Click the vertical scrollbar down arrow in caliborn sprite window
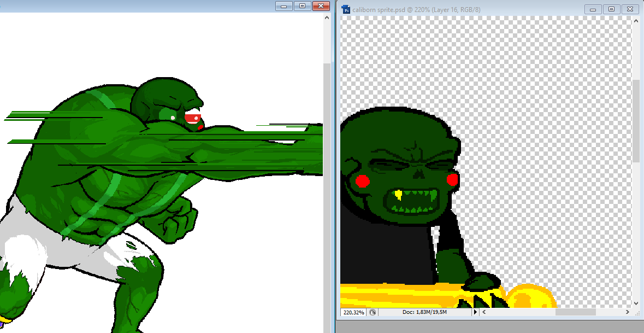This screenshot has width=644, height=333. [636, 303]
